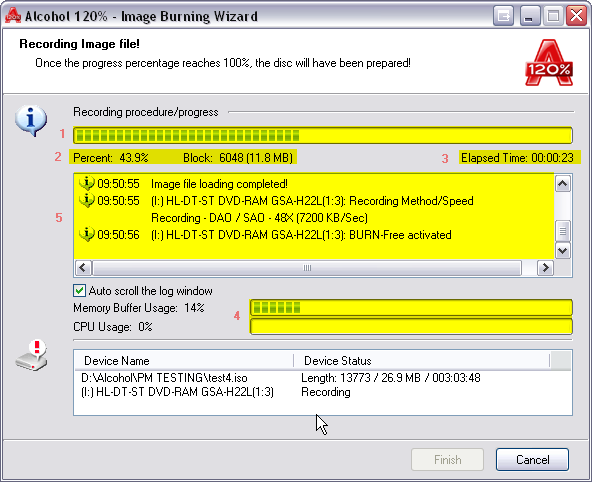Click the 'Recording' device status cell
This screenshot has width=592, height=482.
coord(326,392)
